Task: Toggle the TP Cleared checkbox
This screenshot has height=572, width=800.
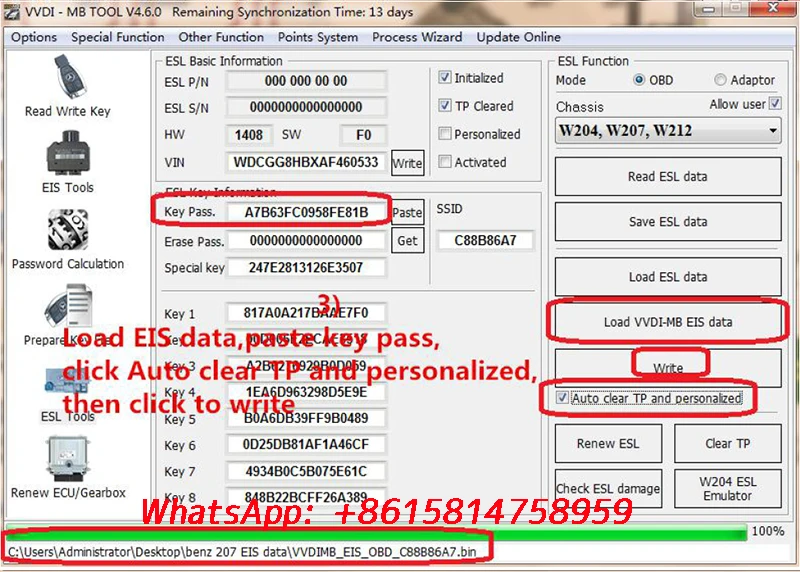Action: click(445, 106)
